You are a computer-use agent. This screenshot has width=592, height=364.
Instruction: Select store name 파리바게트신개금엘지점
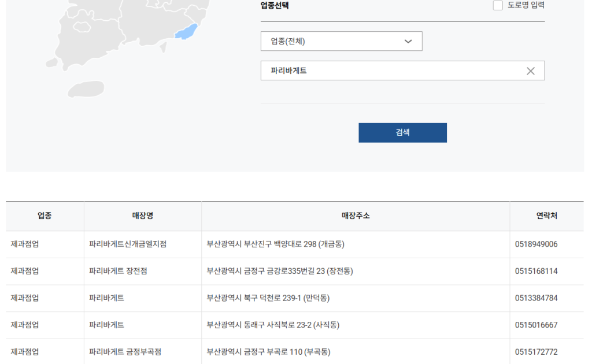[128, 244]
